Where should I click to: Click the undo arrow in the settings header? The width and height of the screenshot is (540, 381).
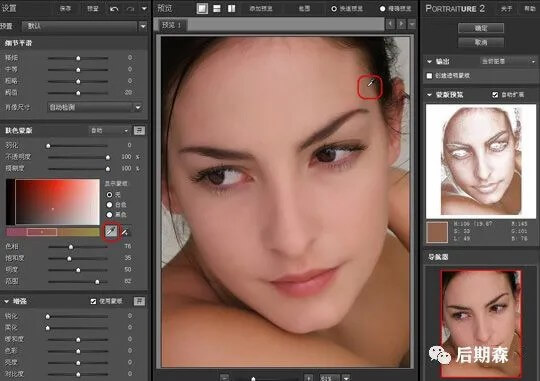pyautogui.click(x=114, y=9)
